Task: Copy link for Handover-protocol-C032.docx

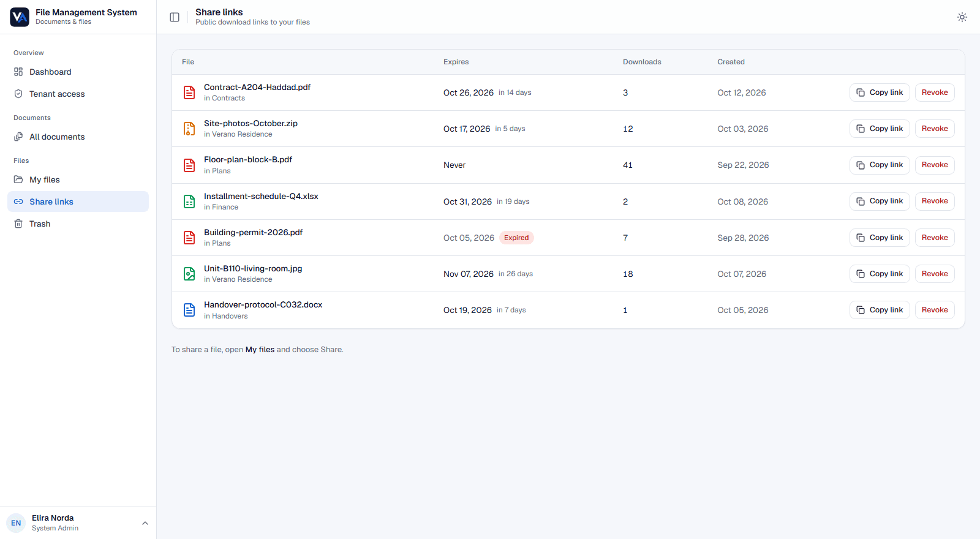Action: [880, 310]
